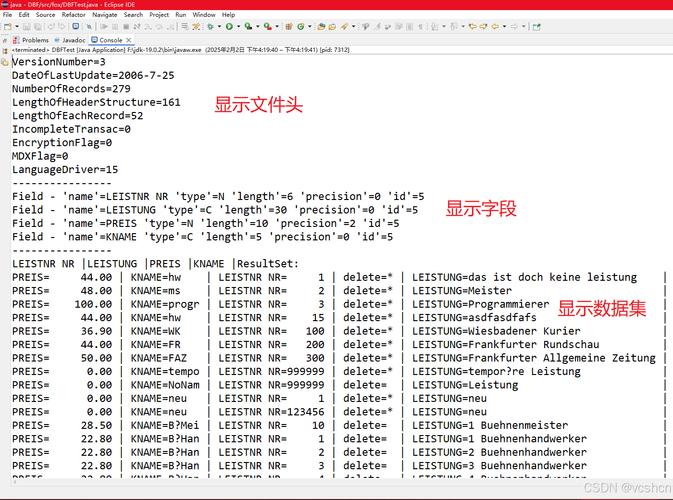Close the Console tab

pyautogui.click(x=129, y=40)
